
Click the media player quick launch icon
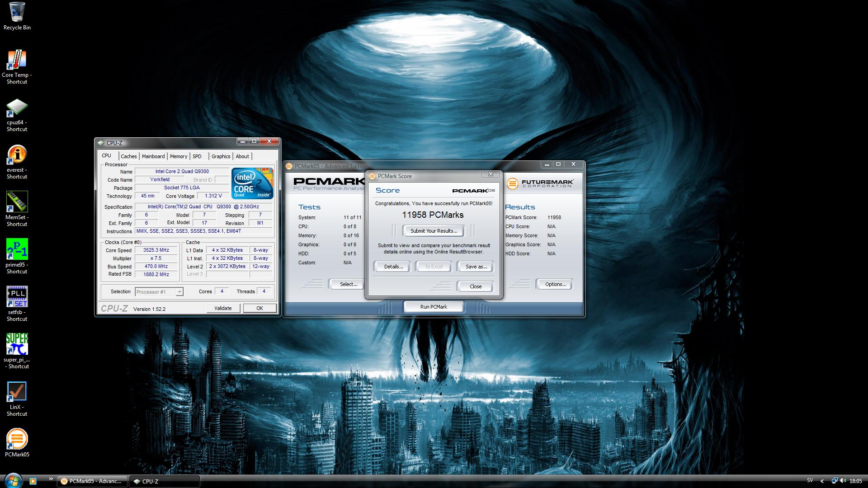click(33, 481)
